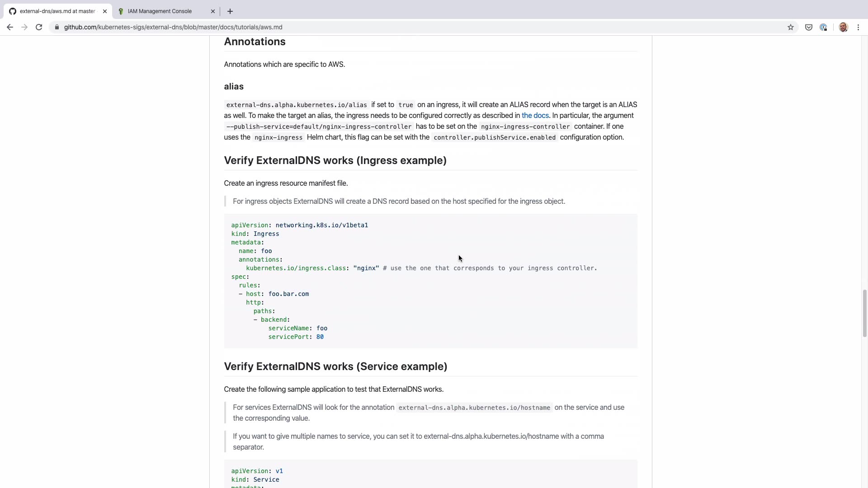Close the IAM Management Console tab

coord(213,11)
